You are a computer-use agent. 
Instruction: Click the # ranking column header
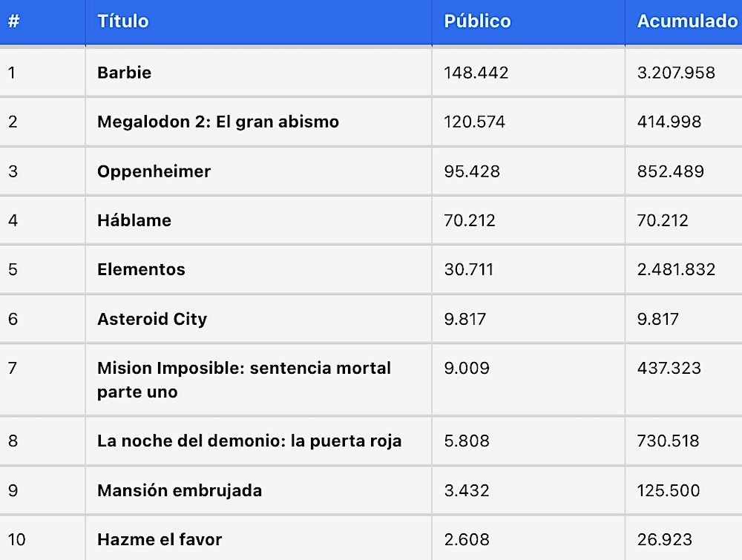[x=13, y=22]
